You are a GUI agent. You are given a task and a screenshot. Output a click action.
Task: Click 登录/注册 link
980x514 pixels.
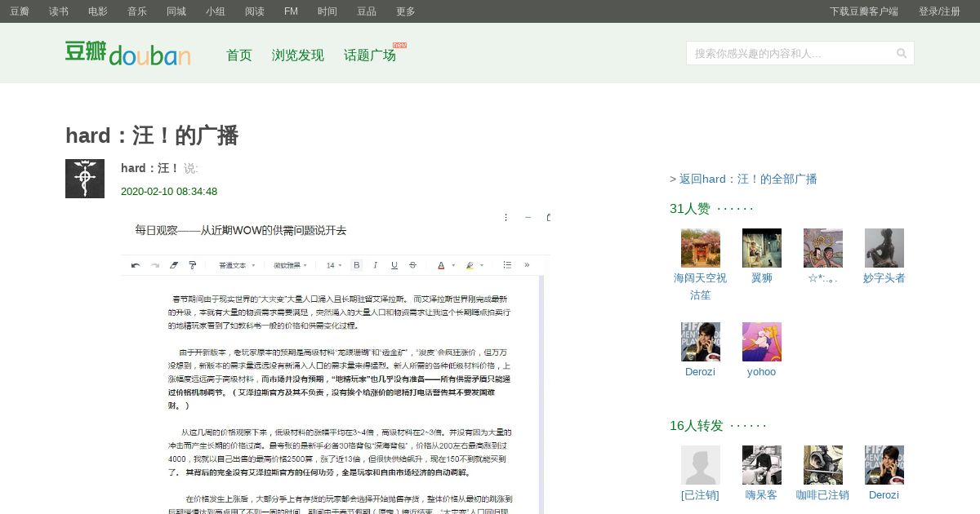tap(939, 11)
